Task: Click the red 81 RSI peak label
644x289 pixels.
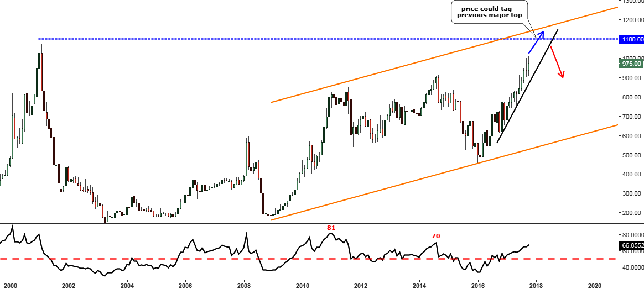Action: 331,227
